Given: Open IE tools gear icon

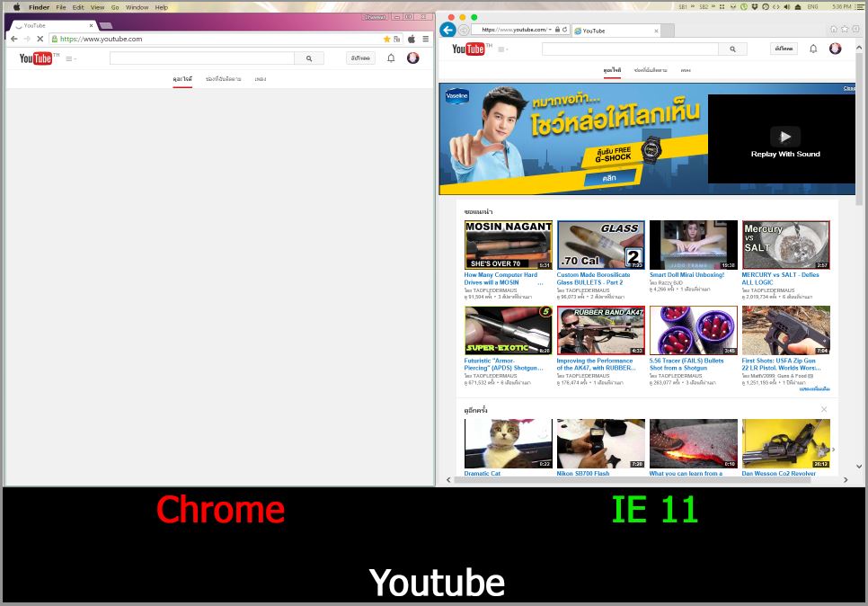Looking at the screenshot, I should tap(855, 29).
